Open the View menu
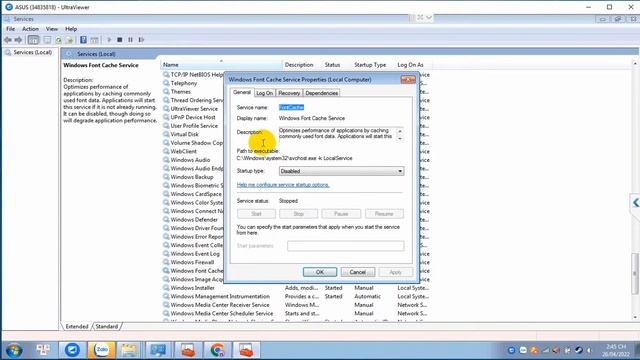This screenshot has height=360, width=640. coord(51,29)
